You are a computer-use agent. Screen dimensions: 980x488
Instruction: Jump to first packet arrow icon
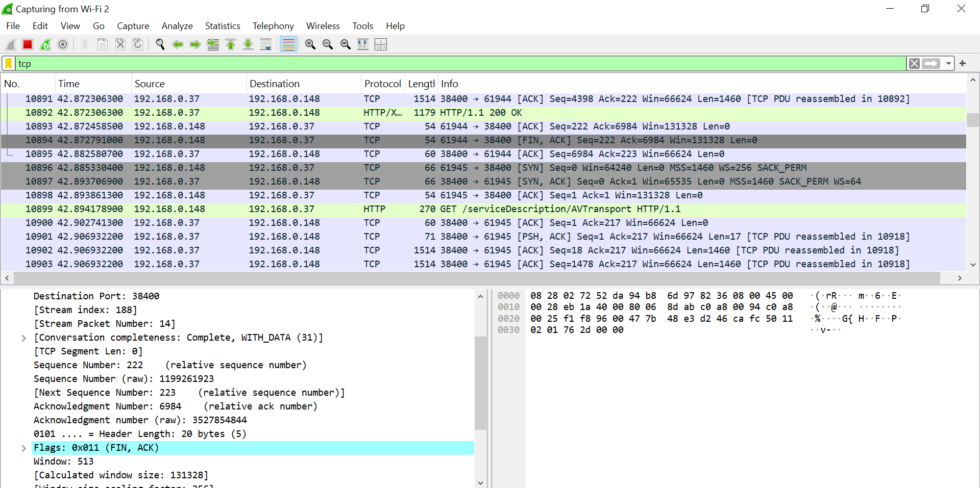pyautogui.click(x=231, y=45)
